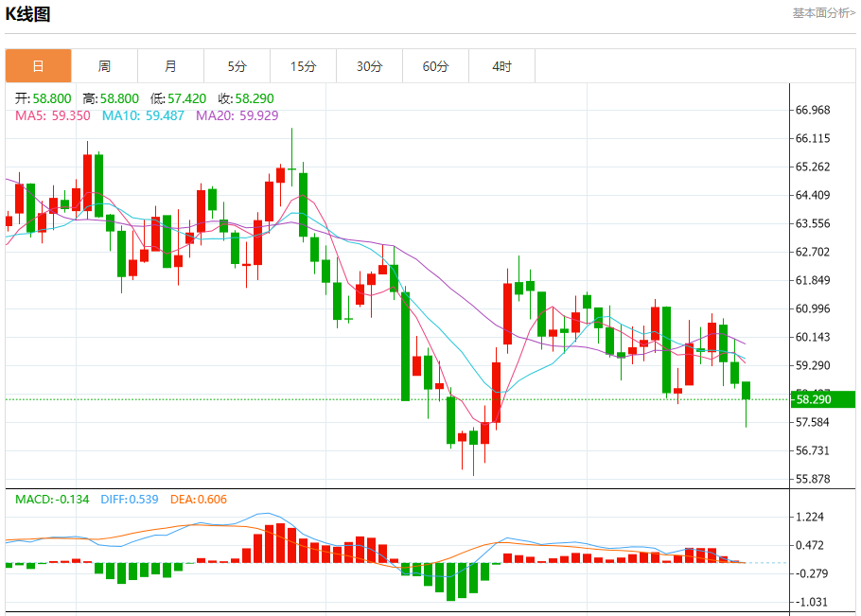Image resolution: width=861 pixels, height=616 pixels.
Task: Open the 30分 interval tab
Action: 370,66
